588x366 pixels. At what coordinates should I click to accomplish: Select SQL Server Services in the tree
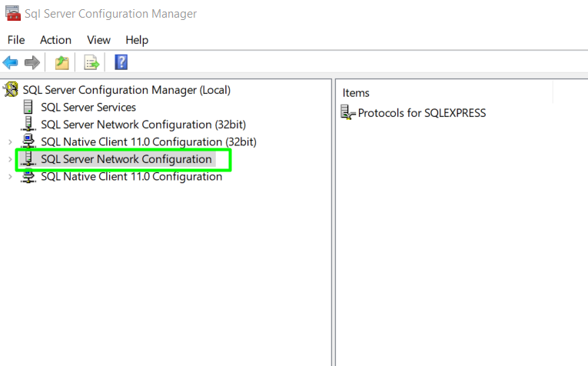(88, 107)
